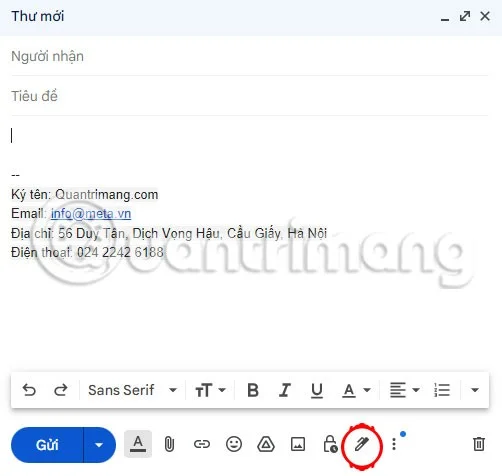502x476 pixels.
Task: Toggle underline formatting
Action: [317, 390]
